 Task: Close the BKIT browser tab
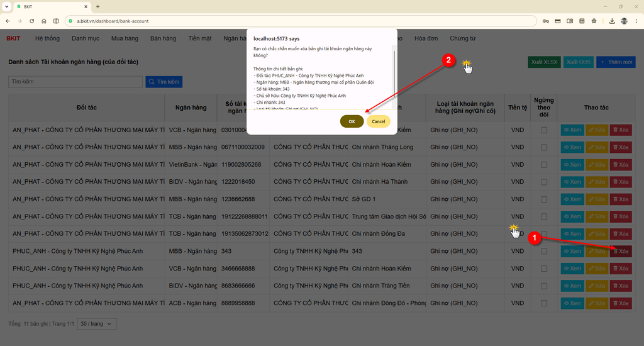point(86,6)
